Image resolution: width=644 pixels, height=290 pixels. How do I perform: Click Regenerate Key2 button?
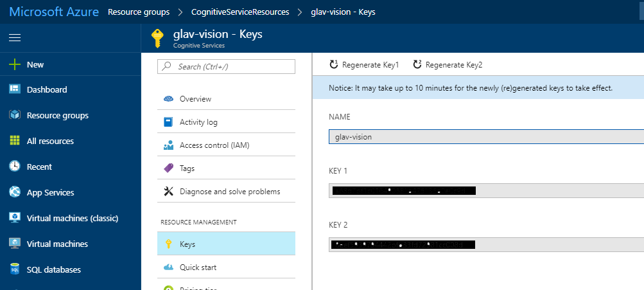(x=448, y=64)
